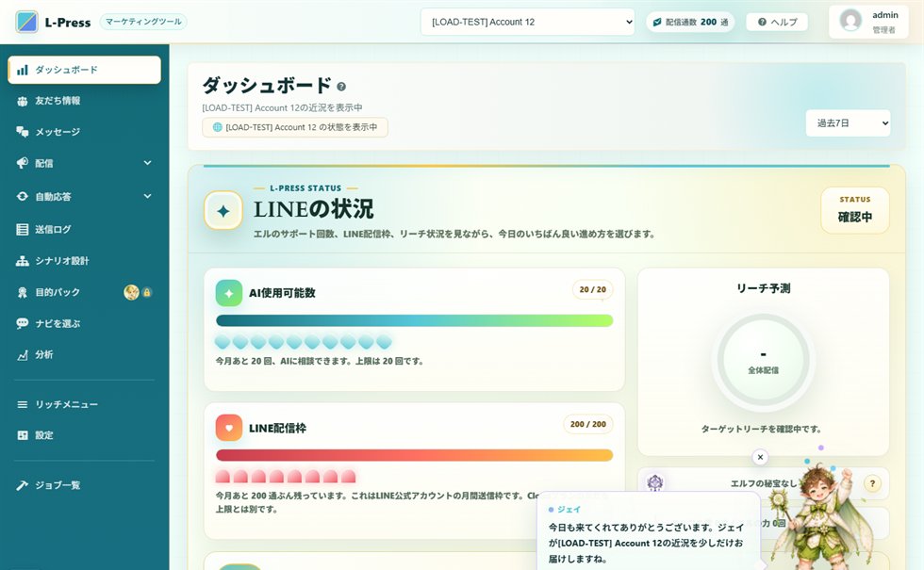Click the admin profile avatar
Screen dimensions: 924x570
click(850, 21)
